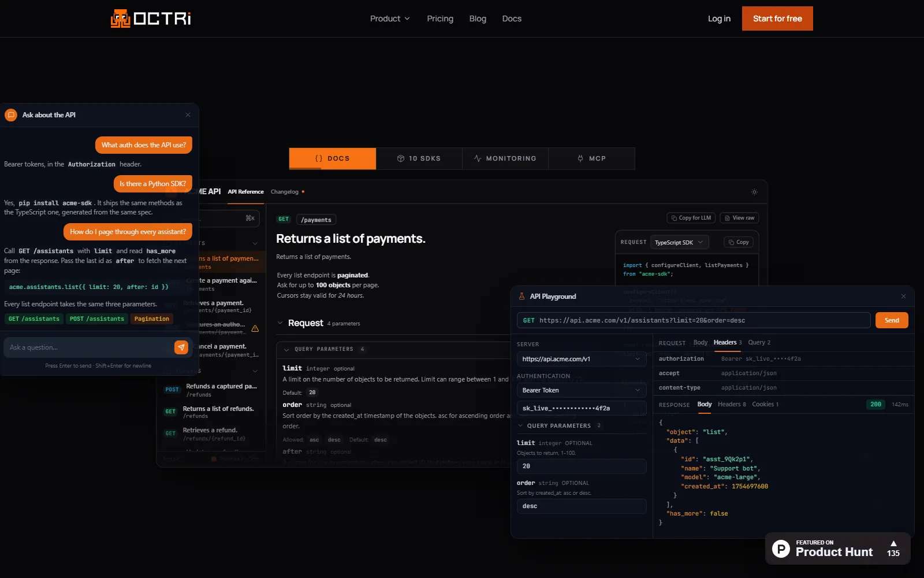Switch to the 10 SDKS tab
Viewport: 924px width, 578px height.
[419, 158]
